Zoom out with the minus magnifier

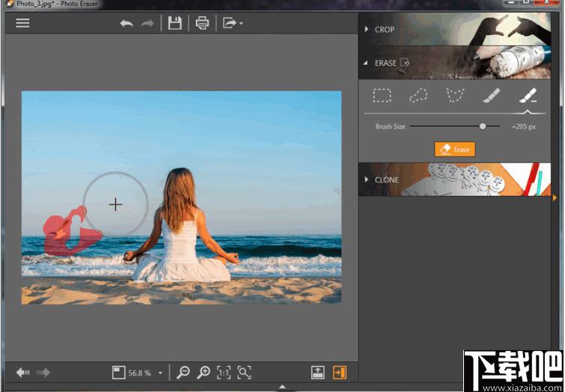[183, 373]
